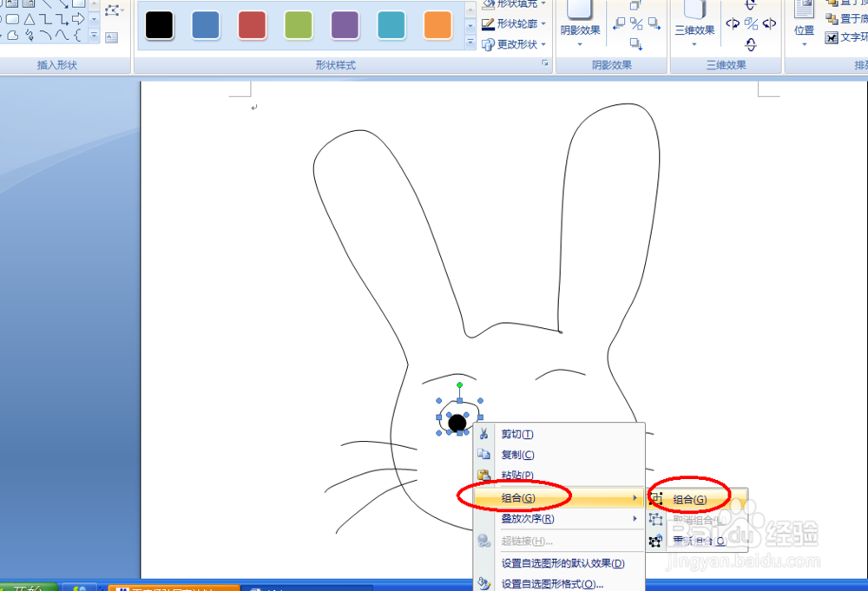868x591 pixels.
Task: Click the black filled eye circle
Action: 457,423
